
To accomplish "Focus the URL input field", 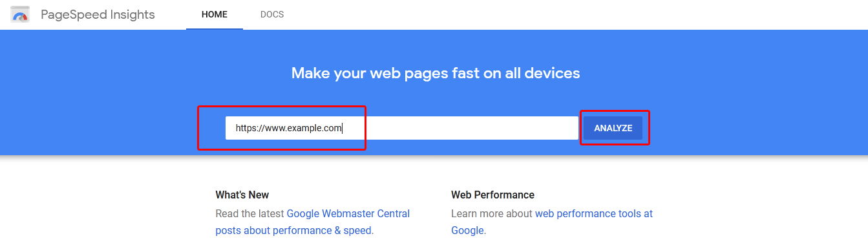I will pos(401,128).
